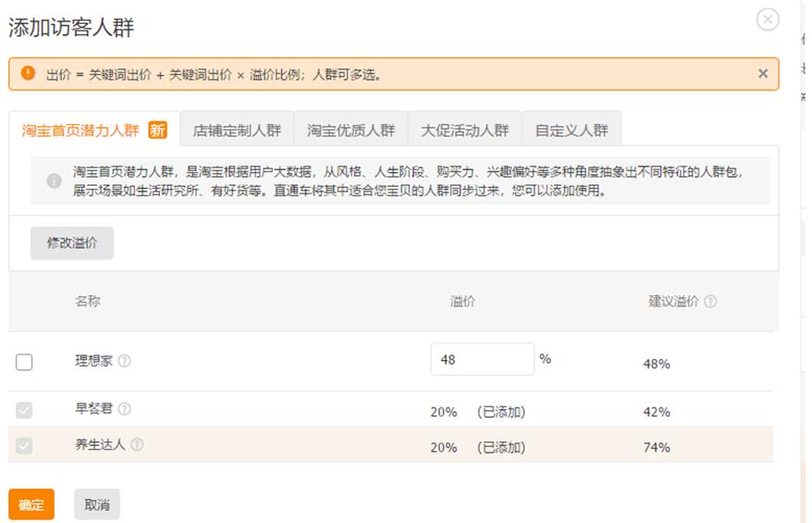812x523 pixels.
Task: Cancel with the 取消 button
Action: pos(97,504)
